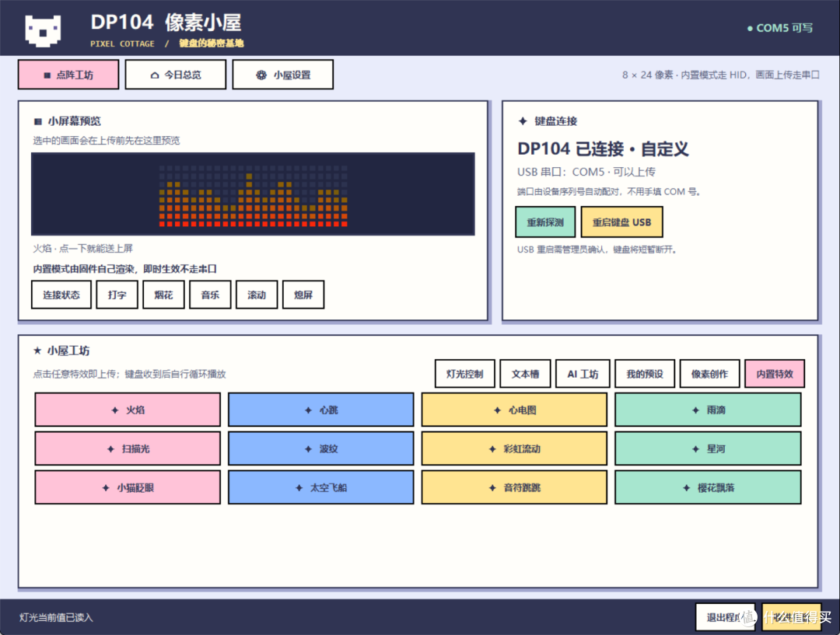Open the 内置特效 workshop tab
The height and width of the screenshot is (635, 840).
point(775,374)
